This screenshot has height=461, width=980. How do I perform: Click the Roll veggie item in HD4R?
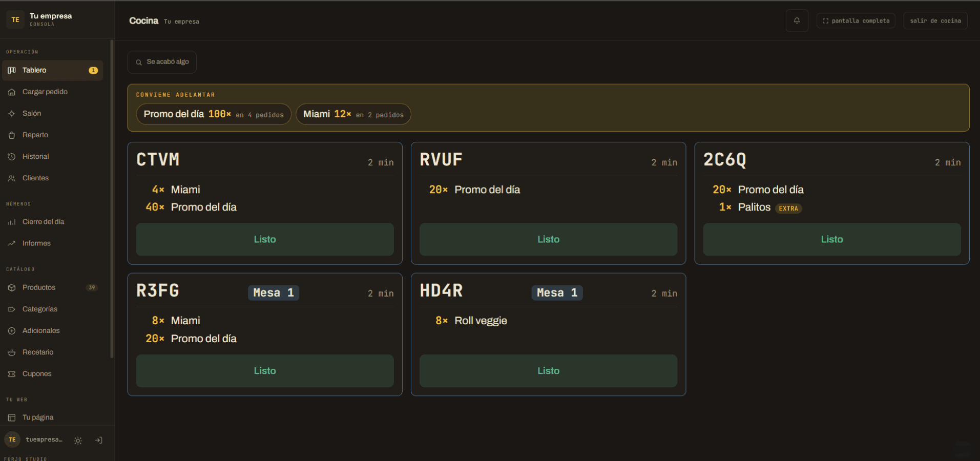point(481,321)
